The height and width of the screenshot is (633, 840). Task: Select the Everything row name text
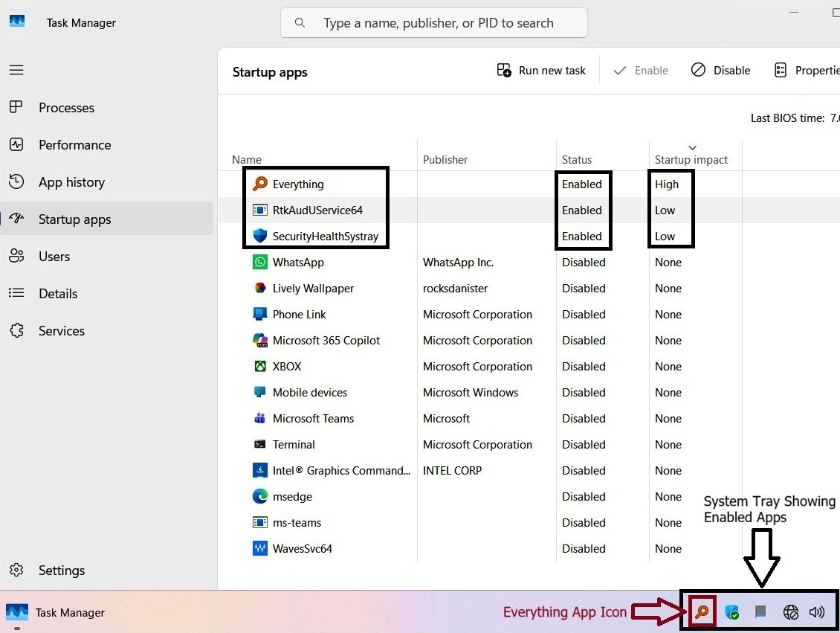(298, 184)
